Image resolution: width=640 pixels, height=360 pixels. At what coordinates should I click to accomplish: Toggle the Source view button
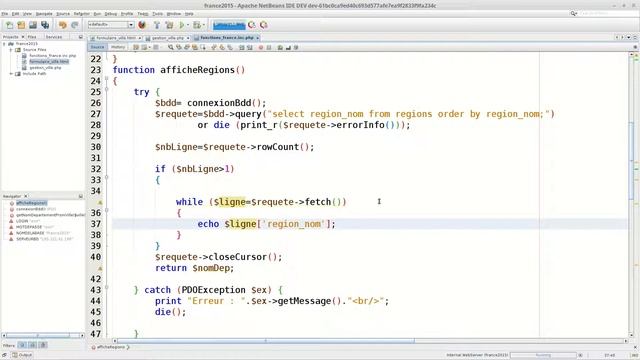click(x=97, y=47)
